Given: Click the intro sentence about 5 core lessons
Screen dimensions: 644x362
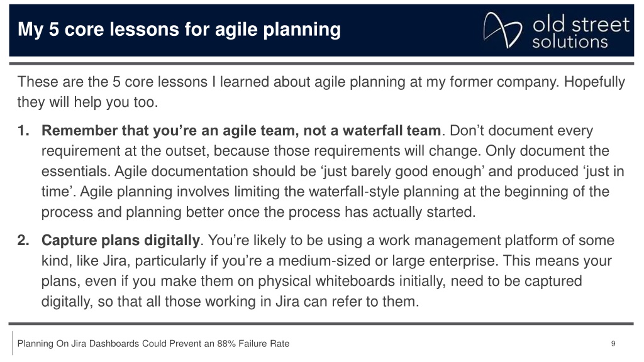Looking at the screenshot, I should 321,92.
